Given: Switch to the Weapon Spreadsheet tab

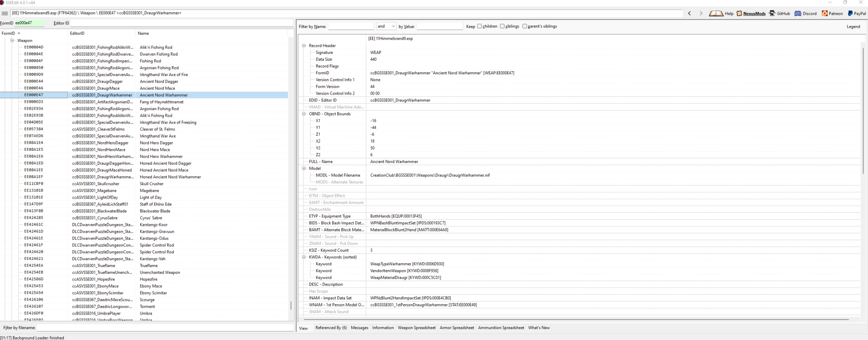Looking at the screenshot, I should point(416,328).
